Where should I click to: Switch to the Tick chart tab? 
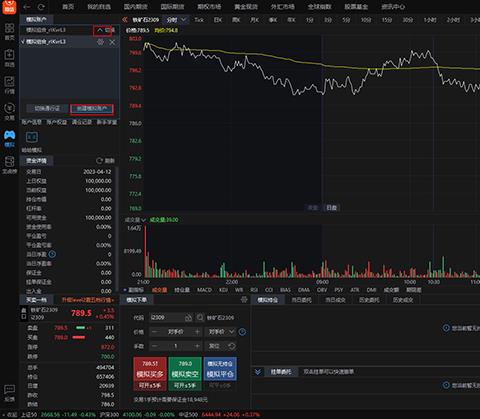199,20
